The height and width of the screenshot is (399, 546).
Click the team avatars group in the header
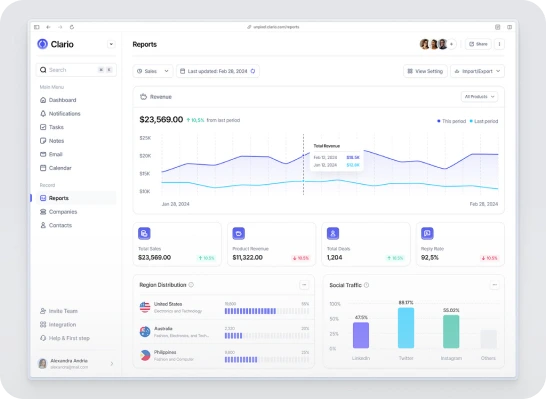(x=434, y=44)
